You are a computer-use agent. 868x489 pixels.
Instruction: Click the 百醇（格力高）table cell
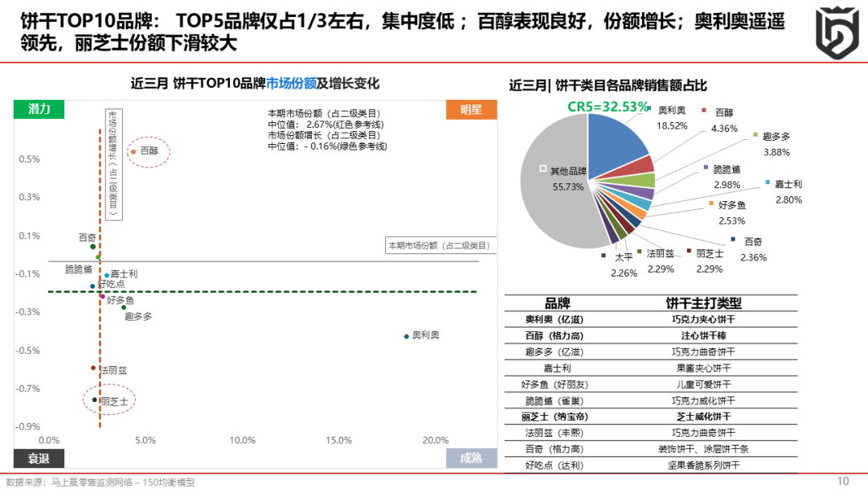point(554,335)
